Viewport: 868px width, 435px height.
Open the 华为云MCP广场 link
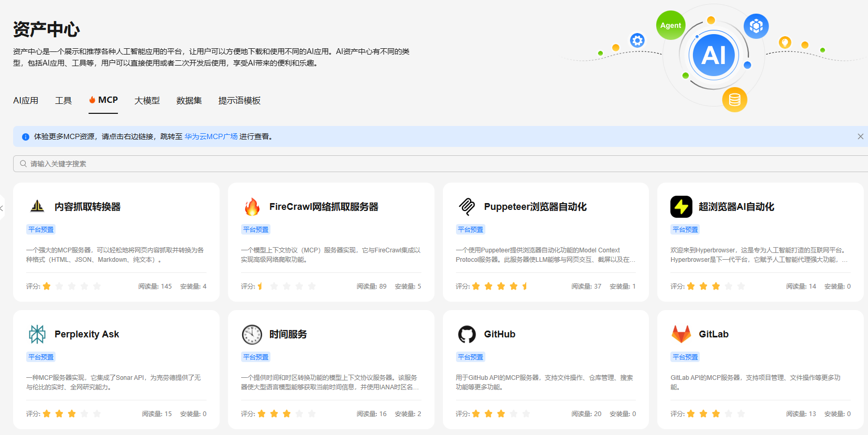coord(211,136)
